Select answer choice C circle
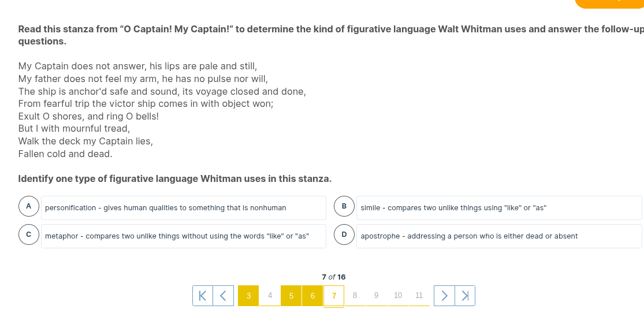This screenshot has height=335, width=644. [29, 234]
